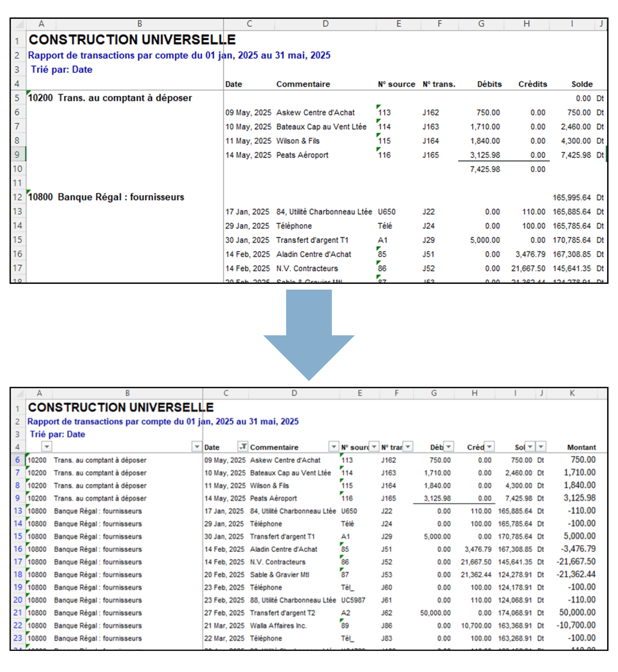
Task: Open the column A filter dropdown
Action: pos(47,446)
